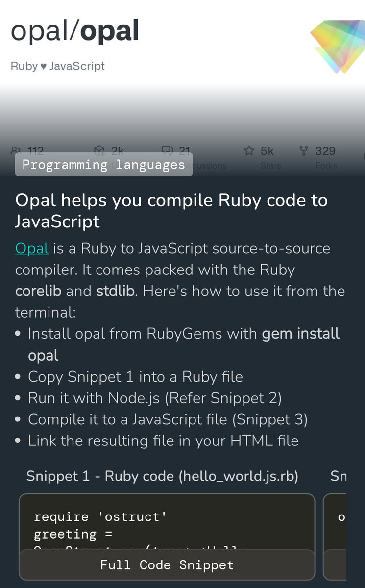Select the headline about compiling Ruby to JavaScript
365x588 pixels.
pyautogui.click(x=171, y=211)
